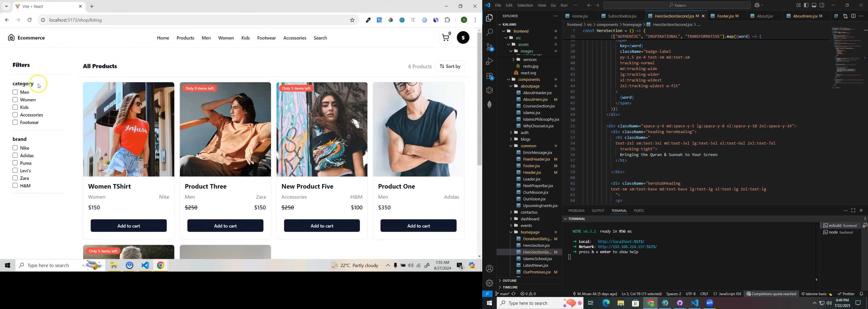Check the Footwear category filter
Screen dimensions: 868x309
click(15, 123)
